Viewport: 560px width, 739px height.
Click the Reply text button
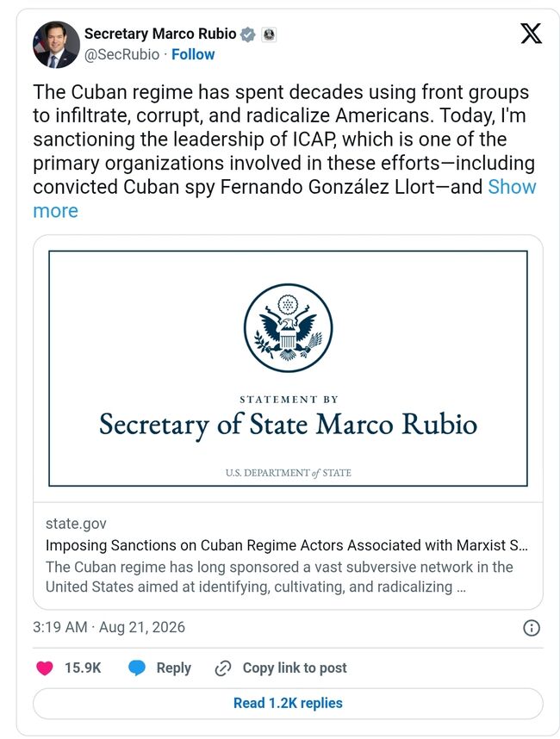pyautogui.click(x=173, y=668)
